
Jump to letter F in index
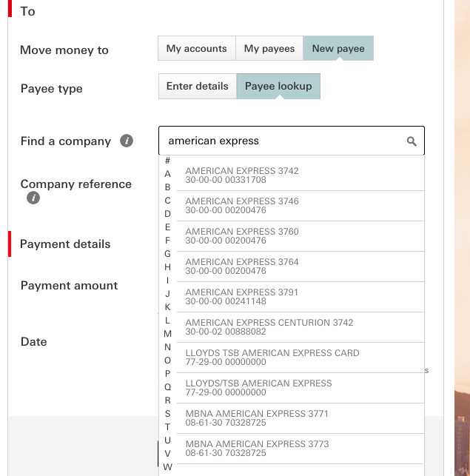pos(167,241)
